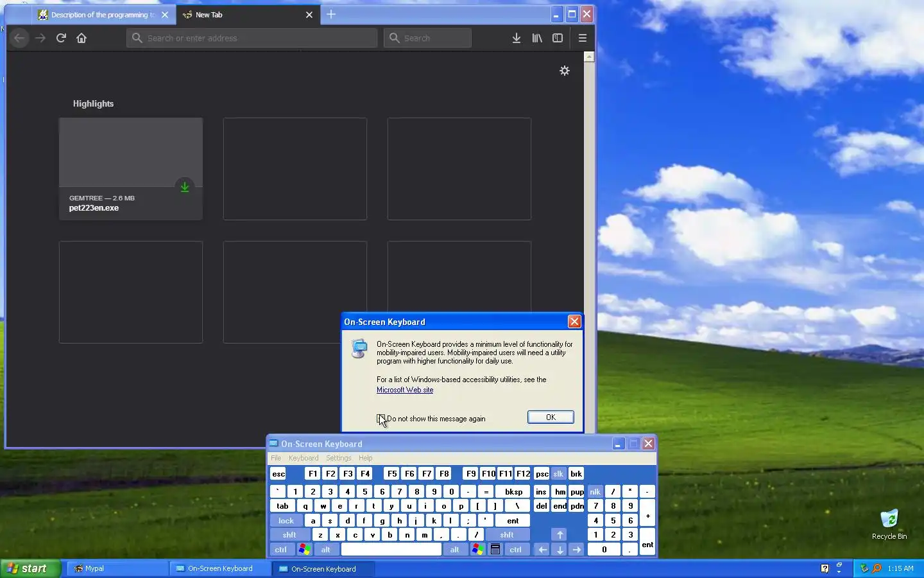Click right Windows logo key beside right alt

[477, 550]
